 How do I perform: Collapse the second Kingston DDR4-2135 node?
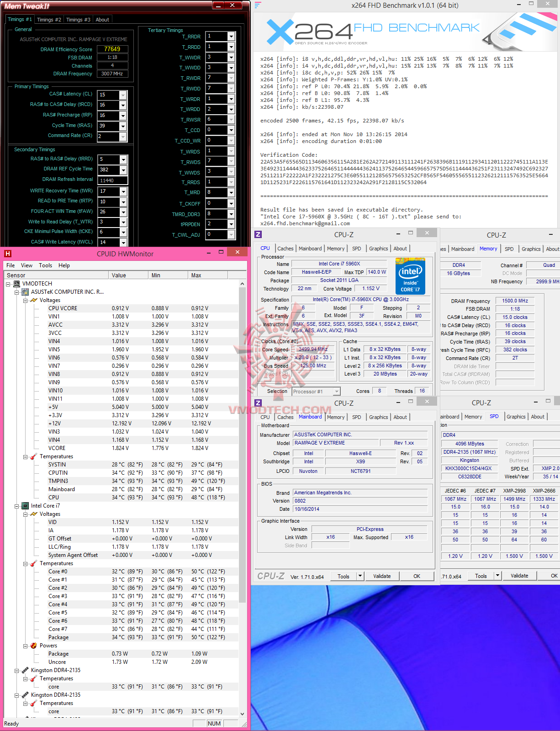tap(17, 695)
